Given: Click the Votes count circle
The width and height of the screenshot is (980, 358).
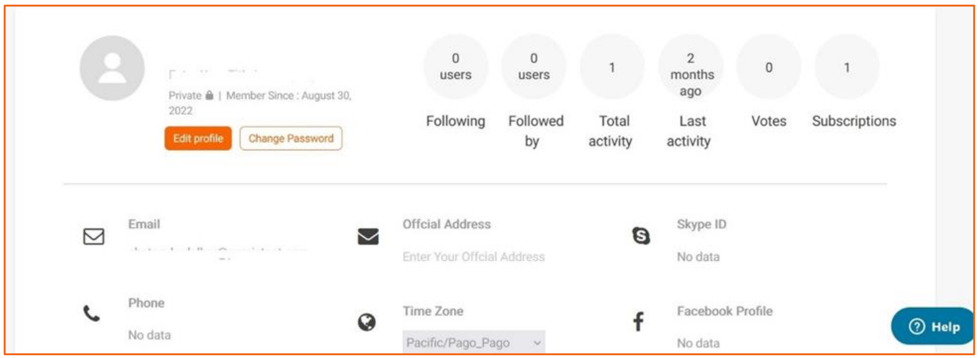Looking at the screenshot, I should click(x=769, y=67).
